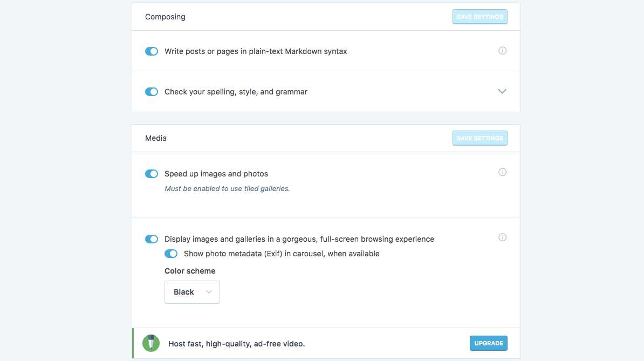Click the Composing section header
The width and height of the screenshot is (644, 361).
[x=165, y=17]
